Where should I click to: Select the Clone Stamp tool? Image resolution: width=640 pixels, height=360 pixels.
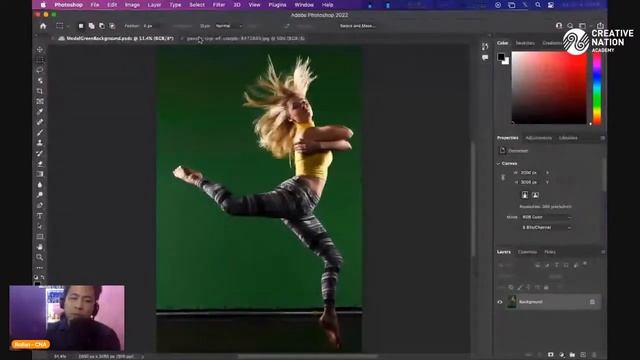40,143
